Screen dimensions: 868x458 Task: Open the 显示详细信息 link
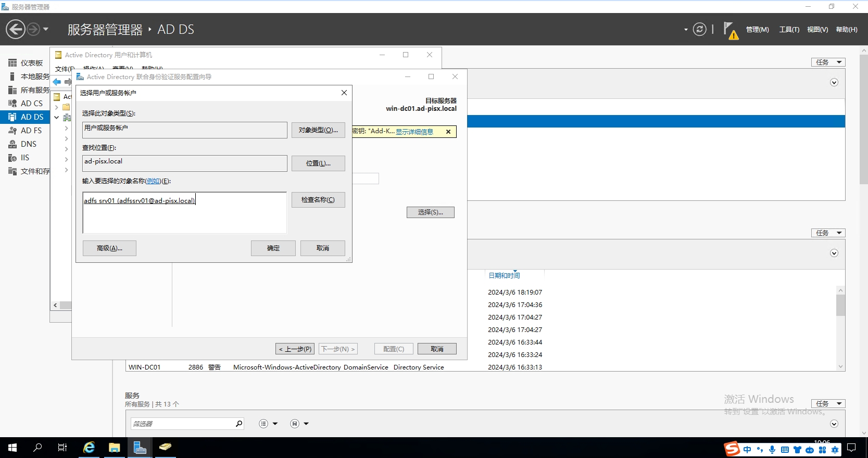point(414,132)
